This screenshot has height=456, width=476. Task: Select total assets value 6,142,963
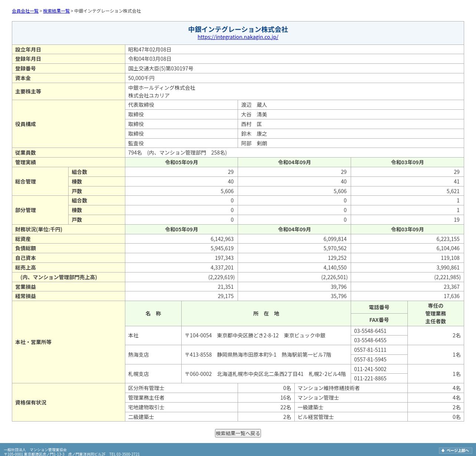(222, 239)
